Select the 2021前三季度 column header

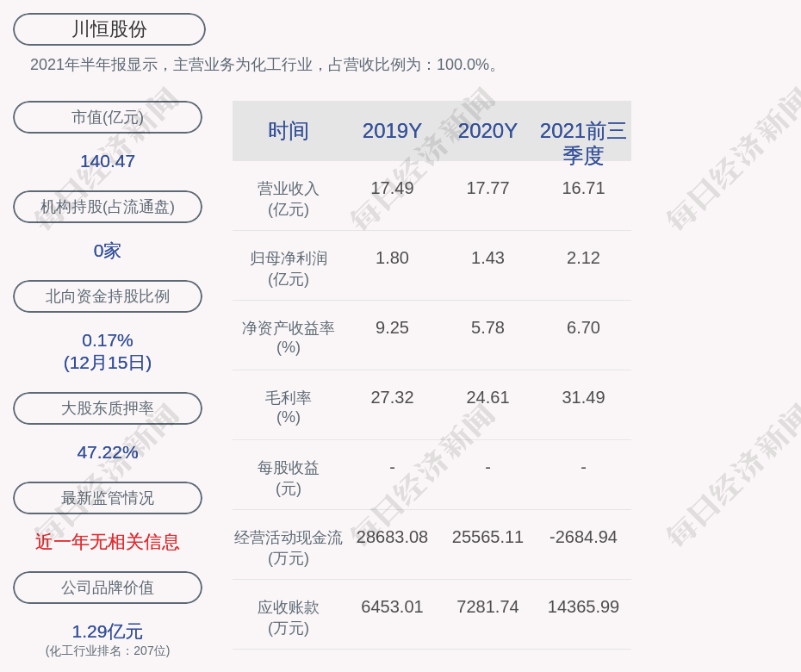[x=583, y=143]
